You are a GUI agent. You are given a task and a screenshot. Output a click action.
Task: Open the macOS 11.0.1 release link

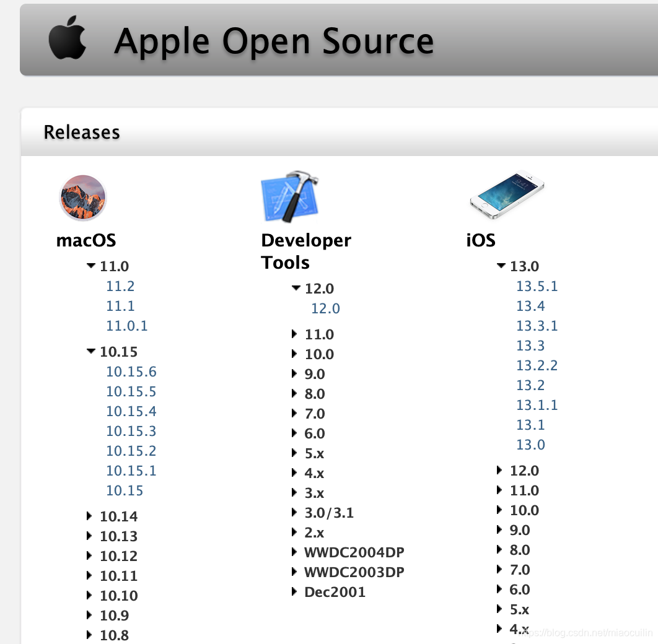click(x=127, y=326)
